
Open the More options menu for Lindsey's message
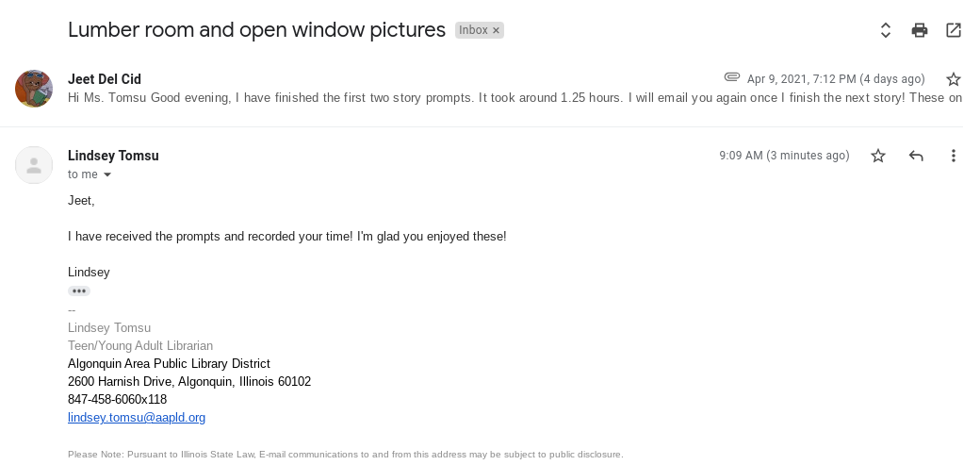tap(954, 156)
